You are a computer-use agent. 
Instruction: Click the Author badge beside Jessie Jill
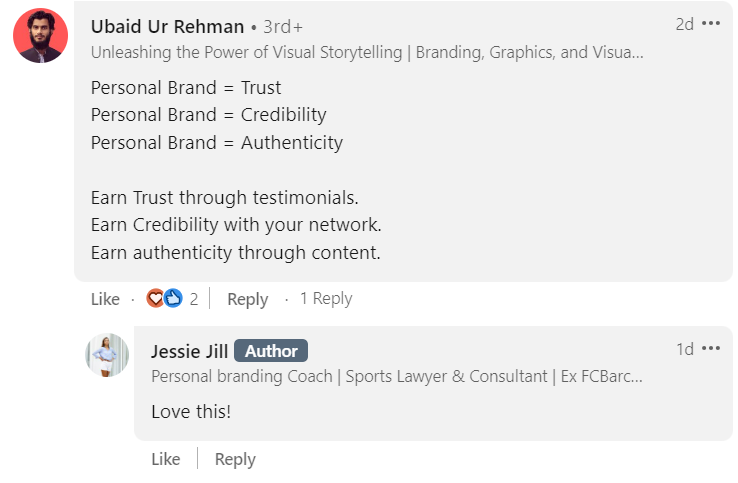point(271,351)
